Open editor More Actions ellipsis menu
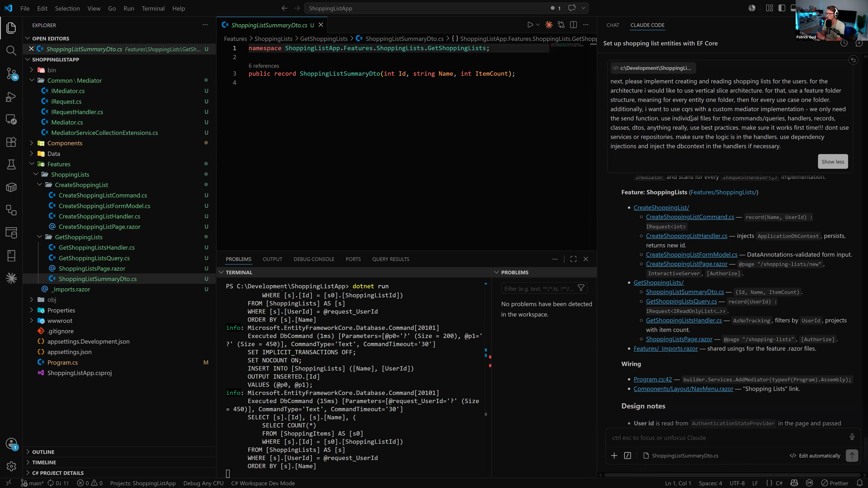 pos(586,25)
